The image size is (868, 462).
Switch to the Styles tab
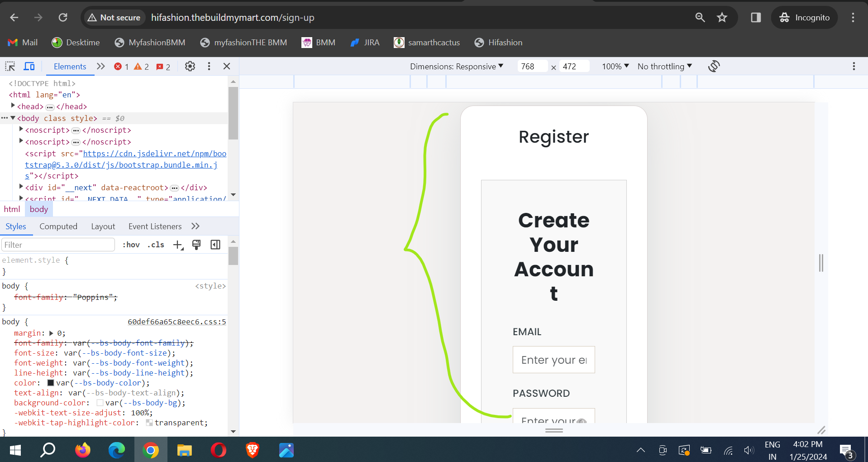[x=16, y=226]
